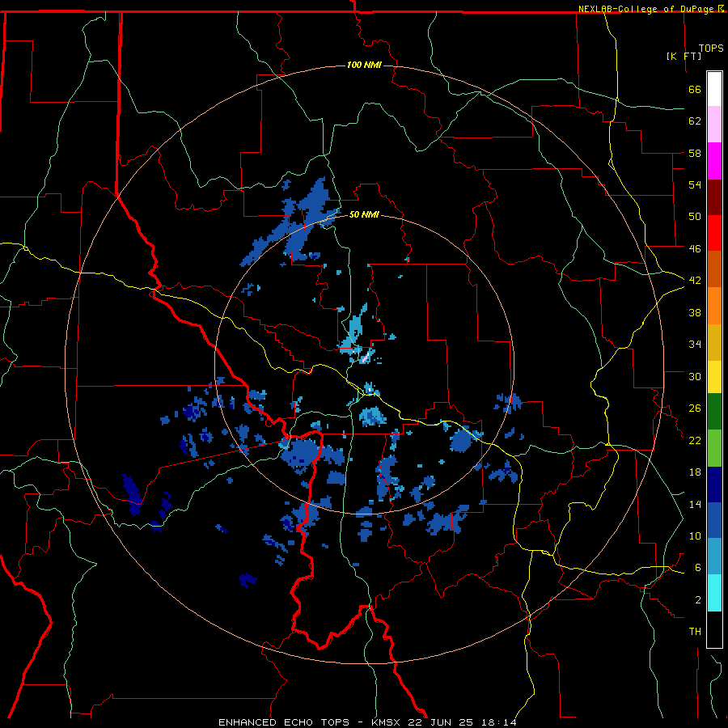
Task: Click legend value 42
Action: [695, 280]
